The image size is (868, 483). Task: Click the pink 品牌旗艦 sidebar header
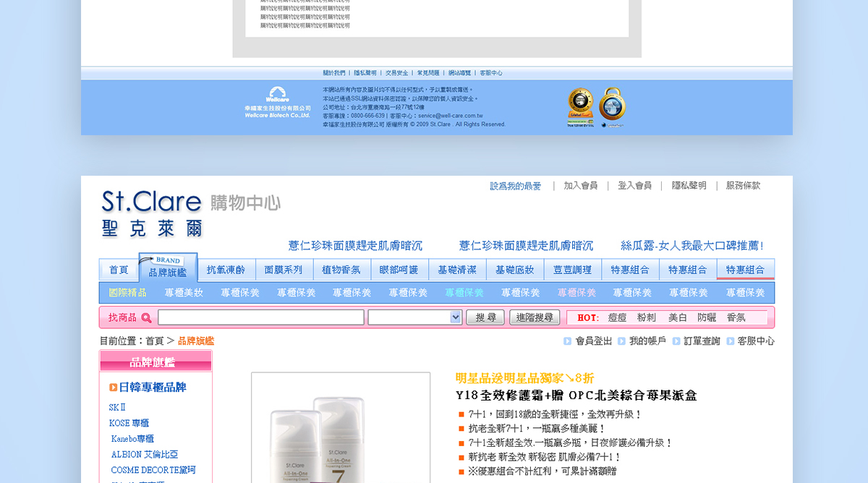156,362
